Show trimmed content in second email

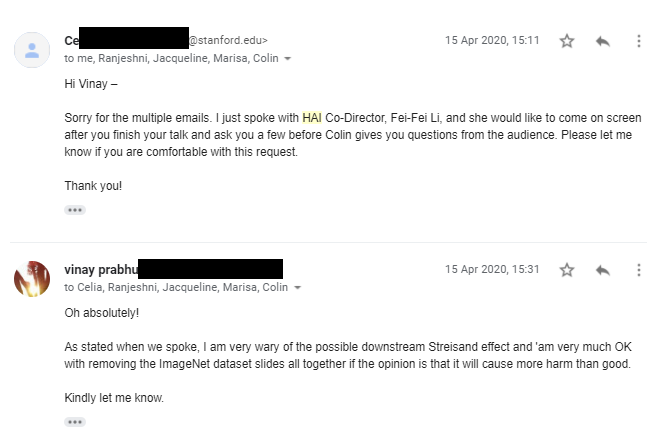click(75, 422)
